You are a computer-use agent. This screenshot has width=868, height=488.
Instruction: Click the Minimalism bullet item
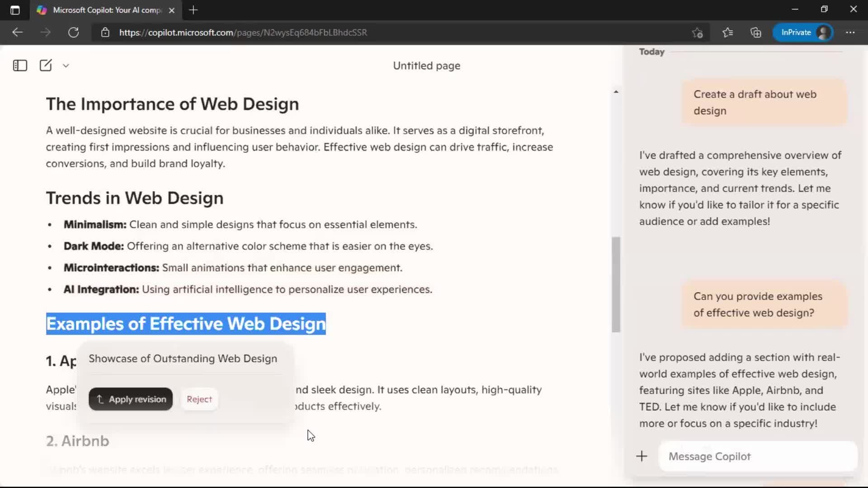click(240, 225)
